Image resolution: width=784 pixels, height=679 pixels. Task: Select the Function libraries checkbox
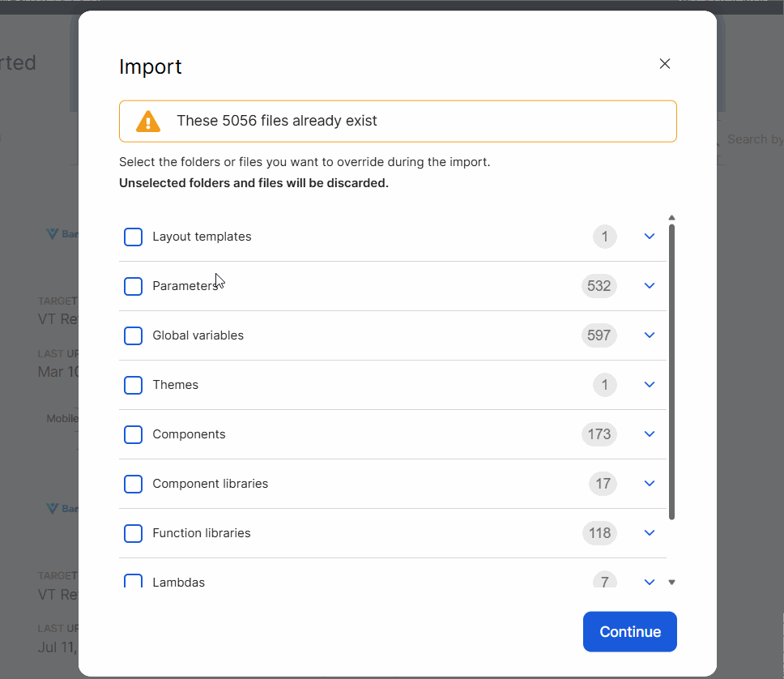[x=133, y=533]
